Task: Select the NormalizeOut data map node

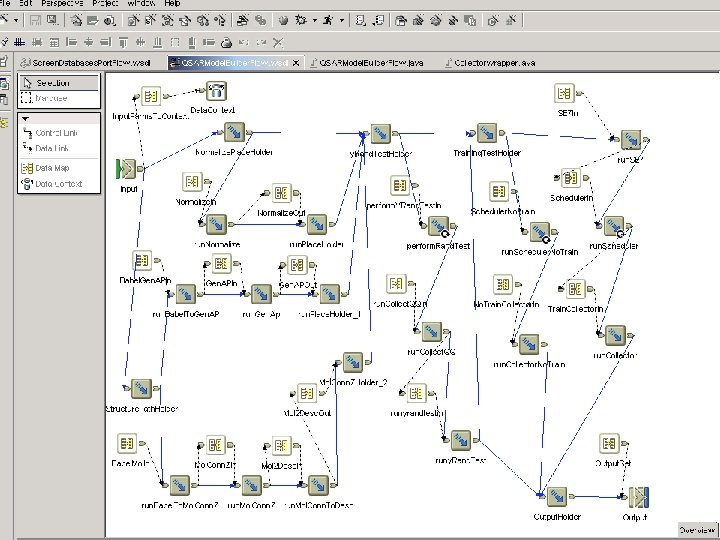Action: point(281,193)
